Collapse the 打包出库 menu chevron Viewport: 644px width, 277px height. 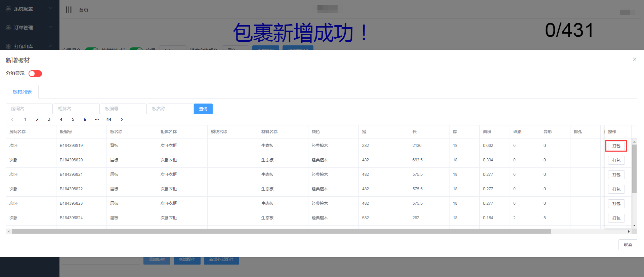[51, 46]
